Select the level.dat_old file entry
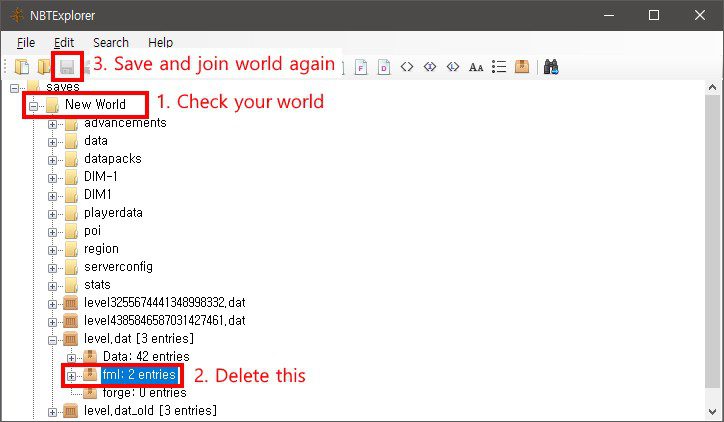 click(x=150, y=411)
